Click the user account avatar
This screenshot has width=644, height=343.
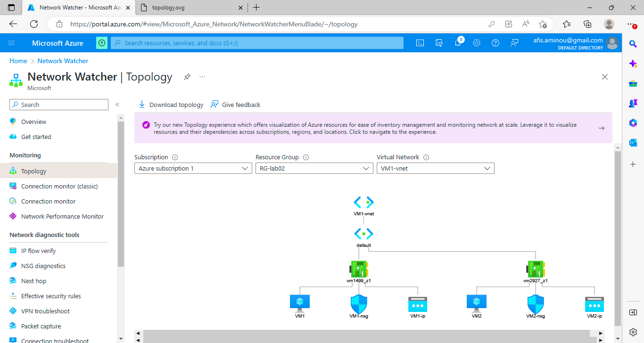612,43
